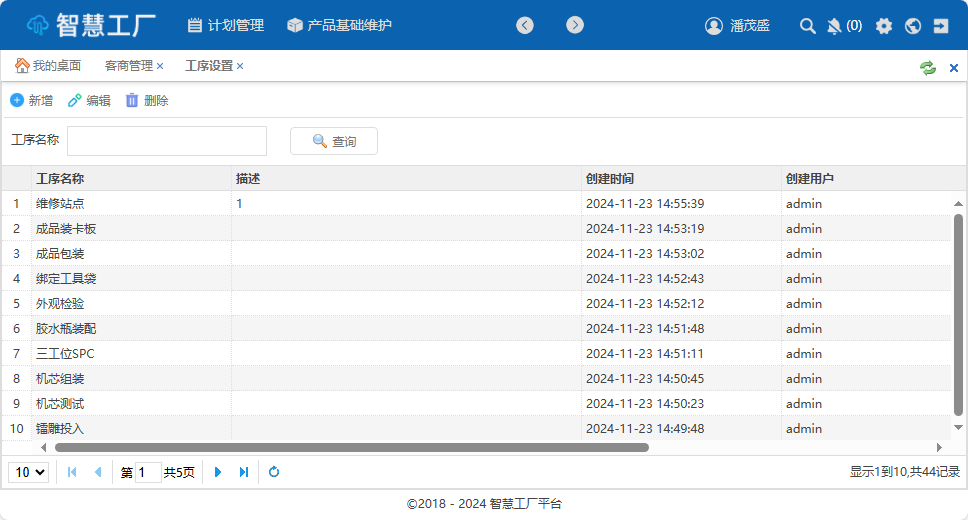Open the page size dropdown showing 10
The image size is (968, 520).
[28, 472]
